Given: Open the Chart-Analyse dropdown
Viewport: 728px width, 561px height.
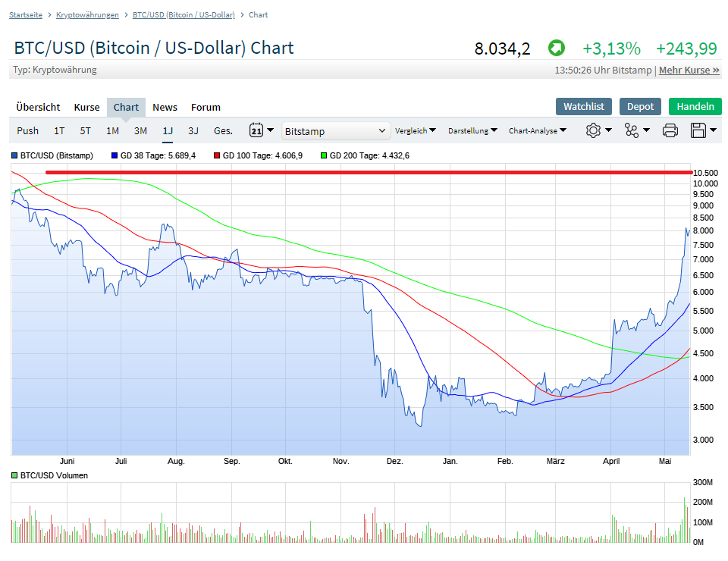Looking at the screenshot, I should click(538, 130).
